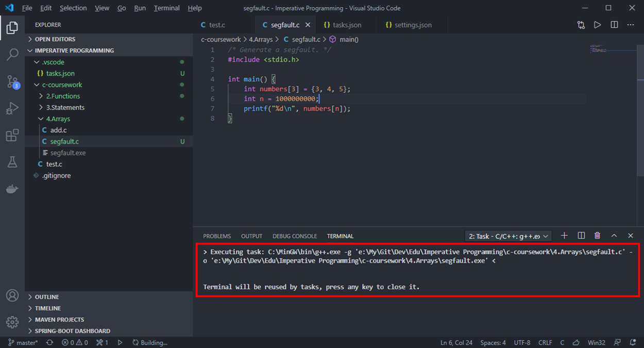Expand the Maven Projects section
Viewport: 644px width, 348px height.
(109, 320)
